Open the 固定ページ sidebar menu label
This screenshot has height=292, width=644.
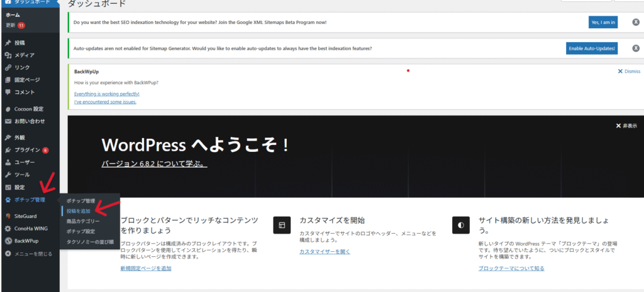pyautogui.click(x=28, y=80)
